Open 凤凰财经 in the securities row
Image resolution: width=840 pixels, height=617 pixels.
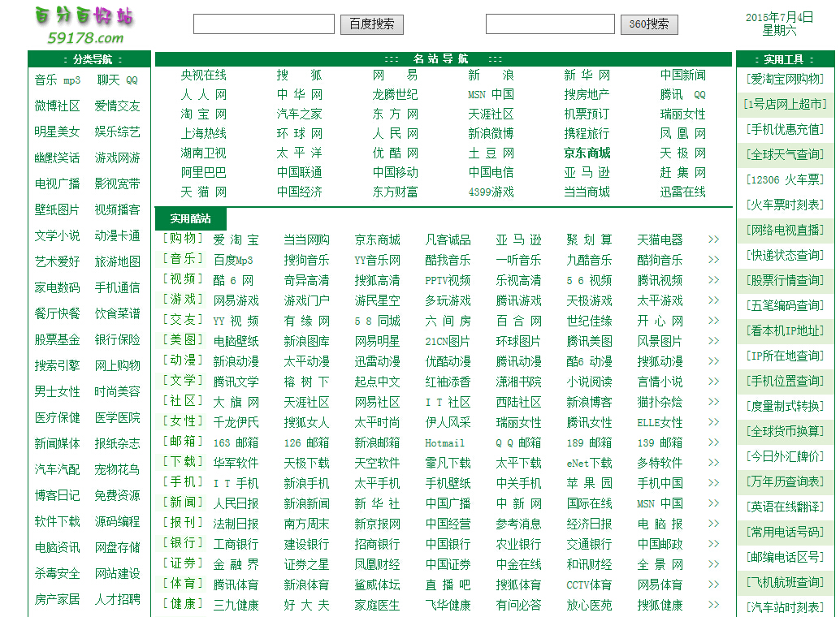point(377,565)
